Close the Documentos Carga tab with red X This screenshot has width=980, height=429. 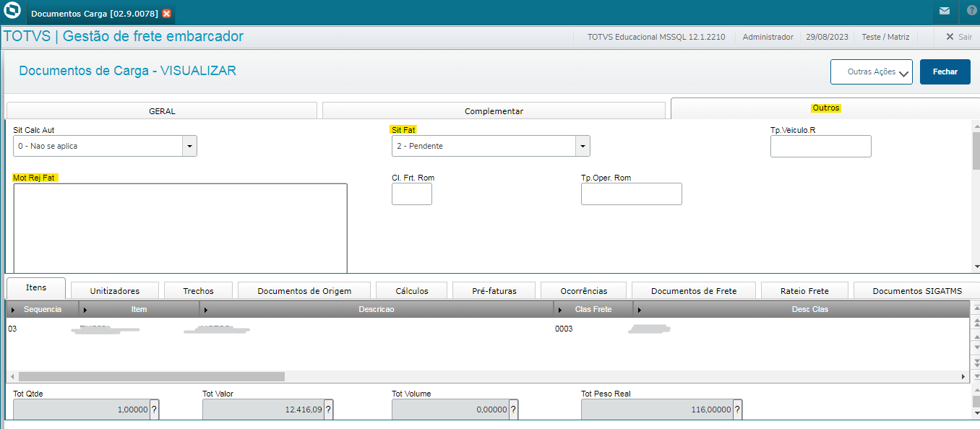coord(167,14)
